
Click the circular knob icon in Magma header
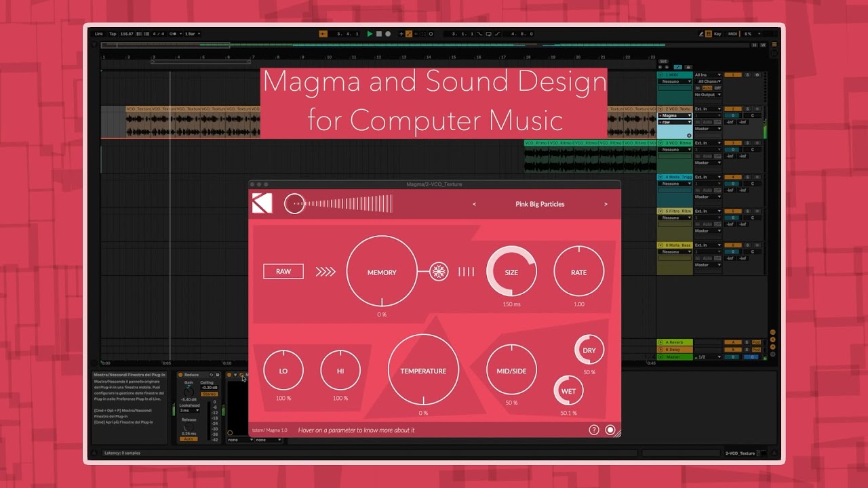tap(294, 203)
